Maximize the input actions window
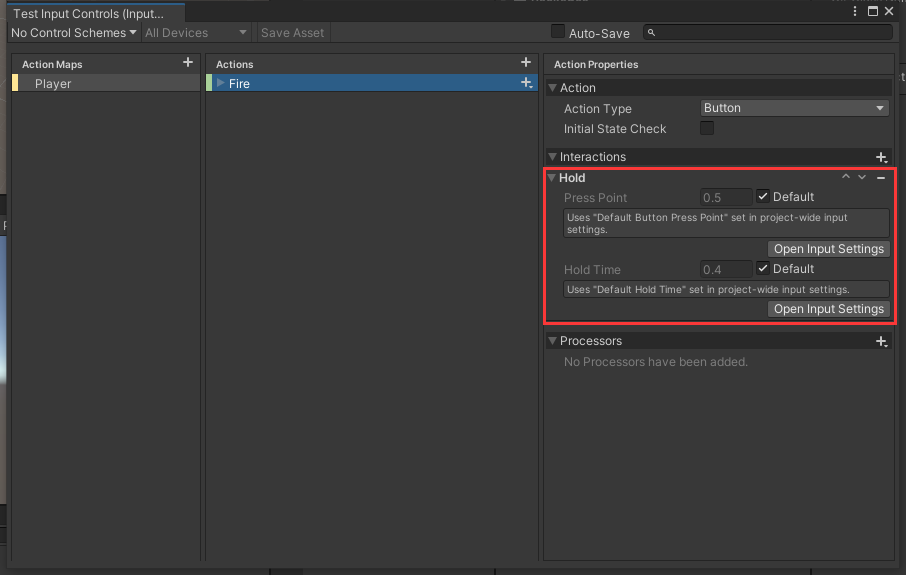The image size is (906, 575). [x=873, y=11]
